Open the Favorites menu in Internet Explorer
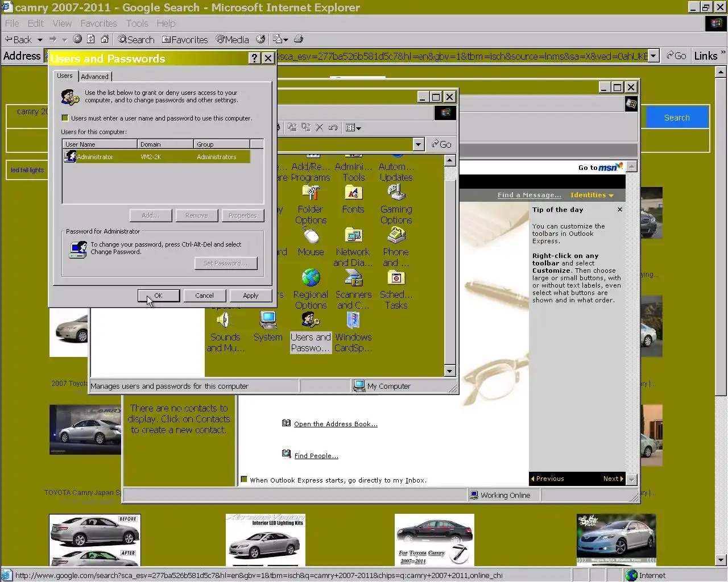The image size is (728, 582). [98, 23]
